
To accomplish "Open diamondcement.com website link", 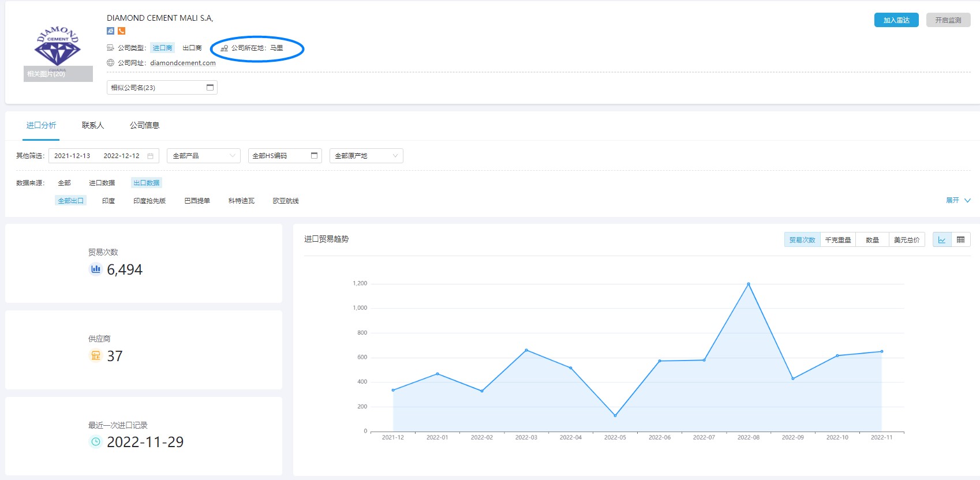I will [x=183, y=63].
